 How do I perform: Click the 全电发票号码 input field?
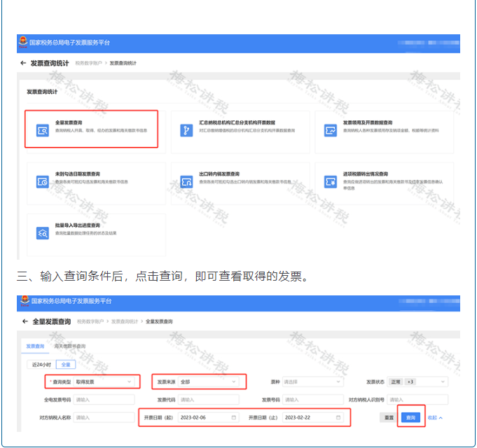pos(104,400)
